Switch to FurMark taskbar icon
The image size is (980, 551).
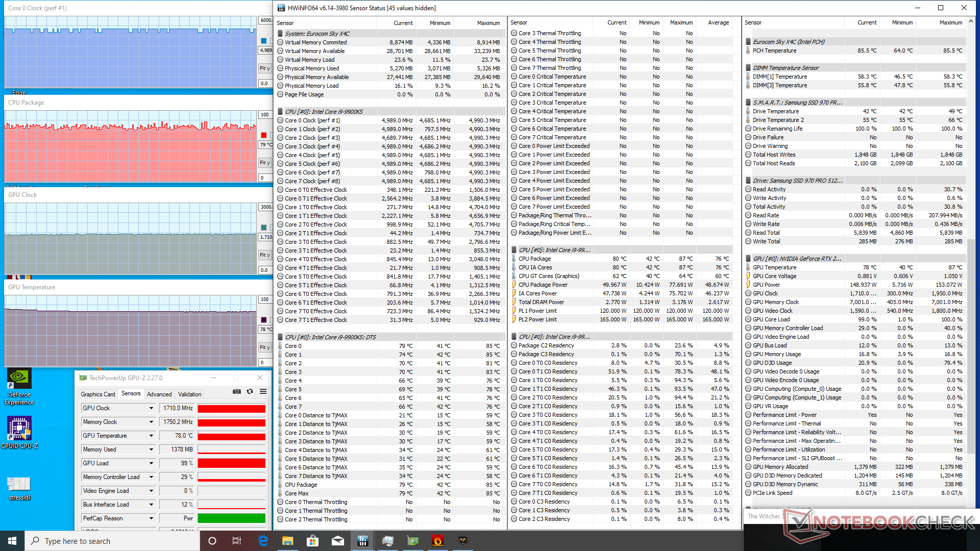click(437, 541)
